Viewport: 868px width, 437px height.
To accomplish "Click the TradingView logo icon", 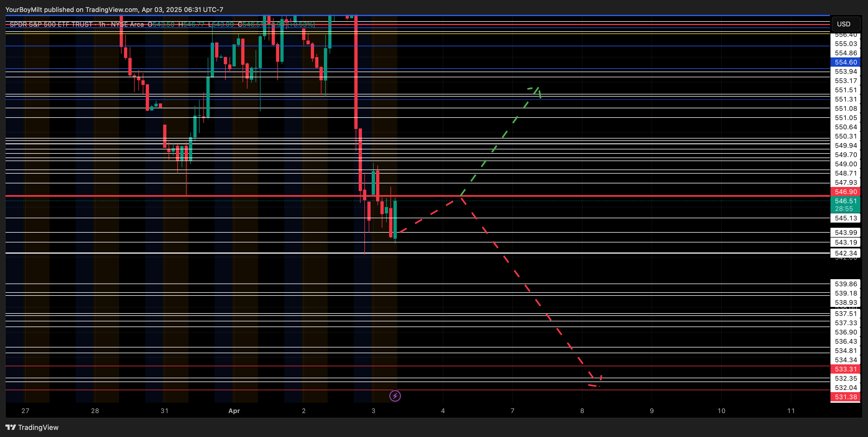I will (10, 427).
